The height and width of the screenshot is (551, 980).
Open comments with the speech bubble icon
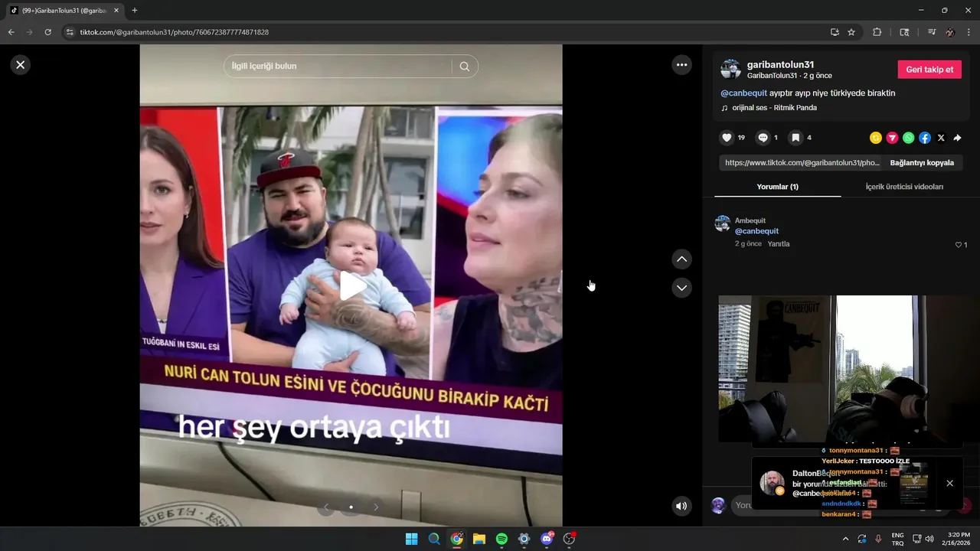click(763, 138)
